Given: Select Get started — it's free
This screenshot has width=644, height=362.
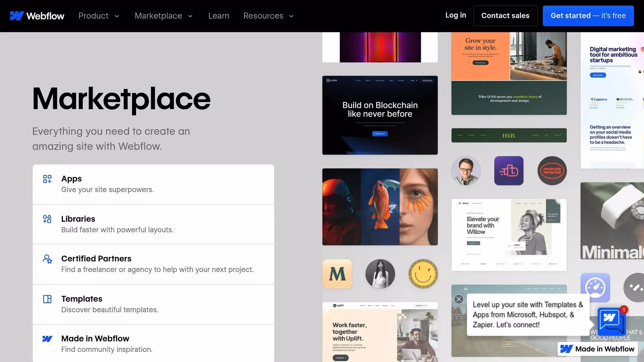Looking at the screenshot, I should pyautogui.click(x=588, y=16).
